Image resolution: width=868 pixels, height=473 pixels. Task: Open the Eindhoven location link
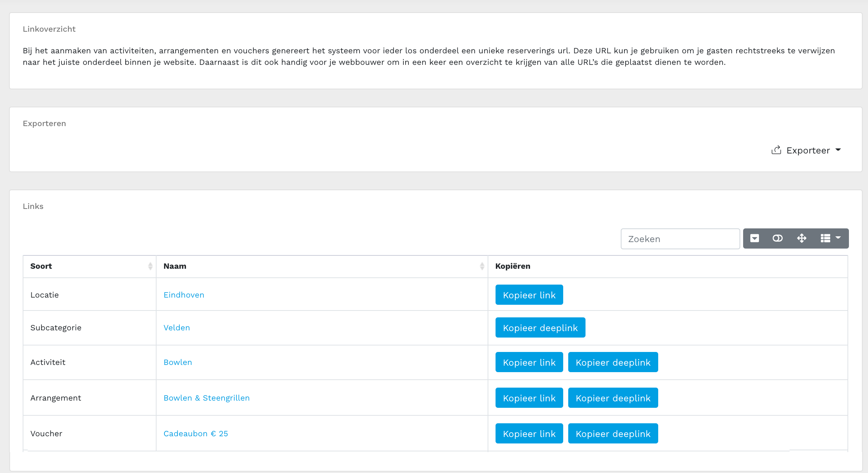(x=184, y=295)
